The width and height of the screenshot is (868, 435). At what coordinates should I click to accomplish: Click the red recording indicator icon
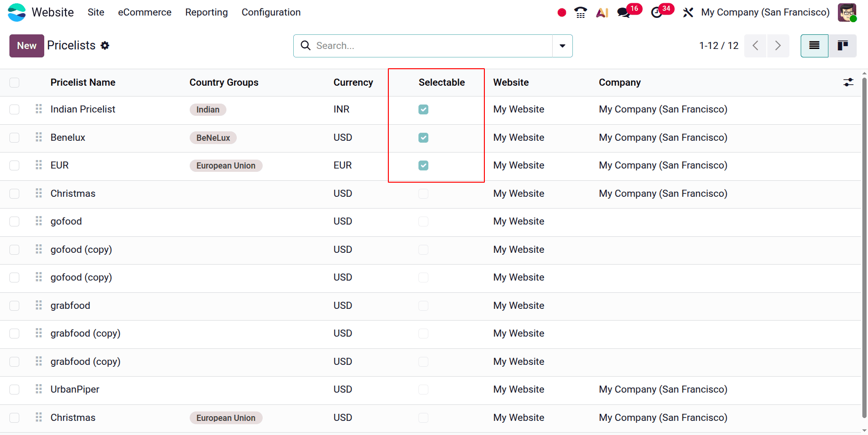[562, 13]
